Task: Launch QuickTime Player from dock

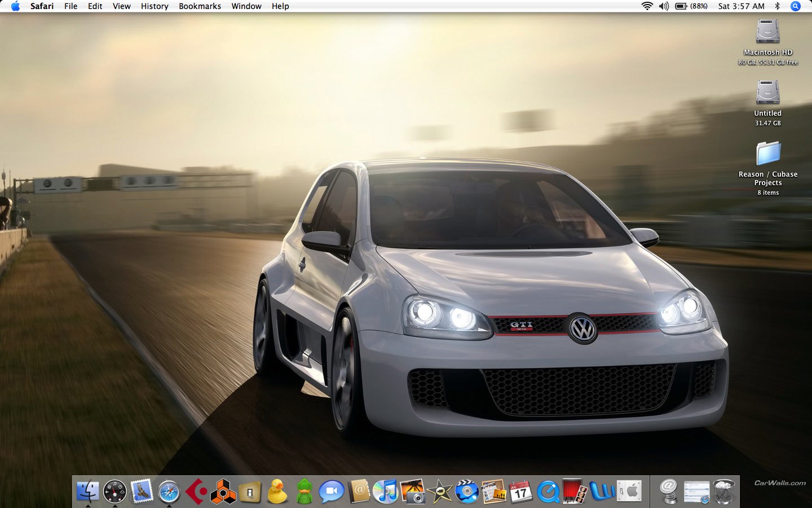Action: pyautogui.click(x=548, y=491)
